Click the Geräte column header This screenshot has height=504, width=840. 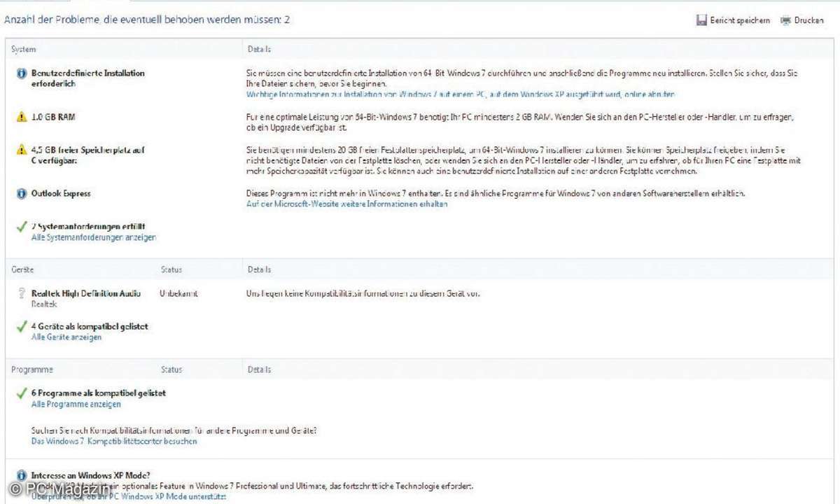point(22,269)
